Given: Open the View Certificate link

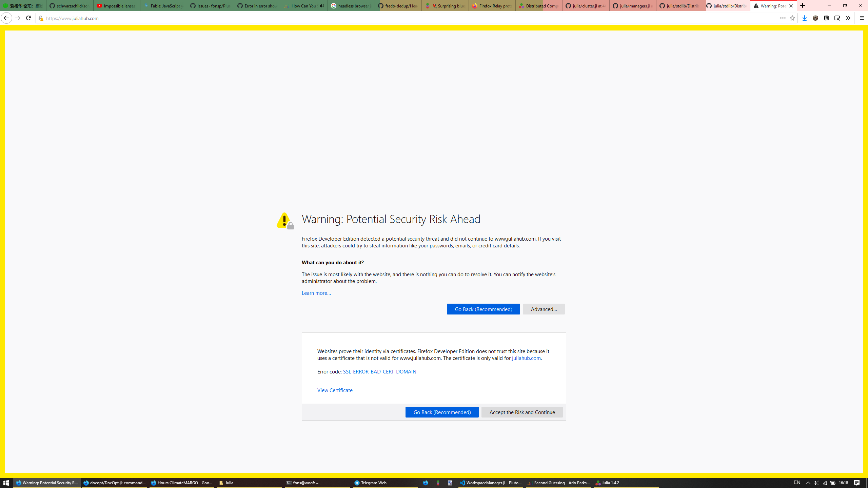Looking at the screenshot, I should (x=335, y=390).
